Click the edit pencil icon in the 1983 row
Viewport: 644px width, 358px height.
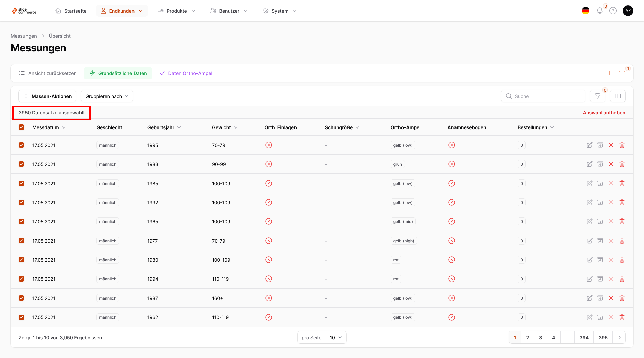tap(589, 164)
